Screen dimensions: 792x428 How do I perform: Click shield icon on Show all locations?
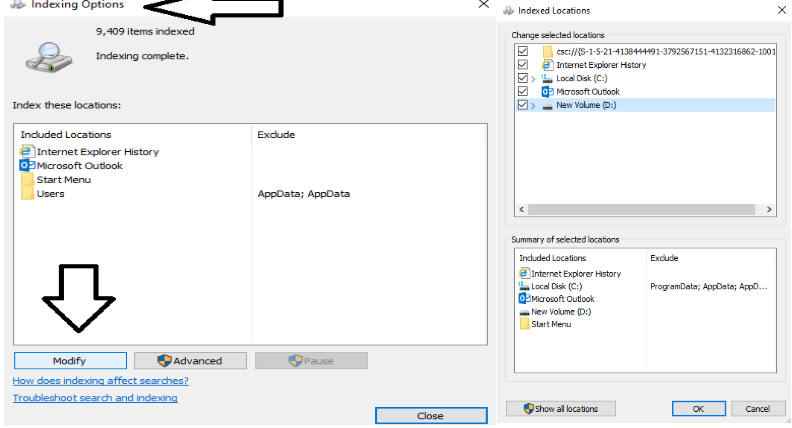[x=528, y=408]
